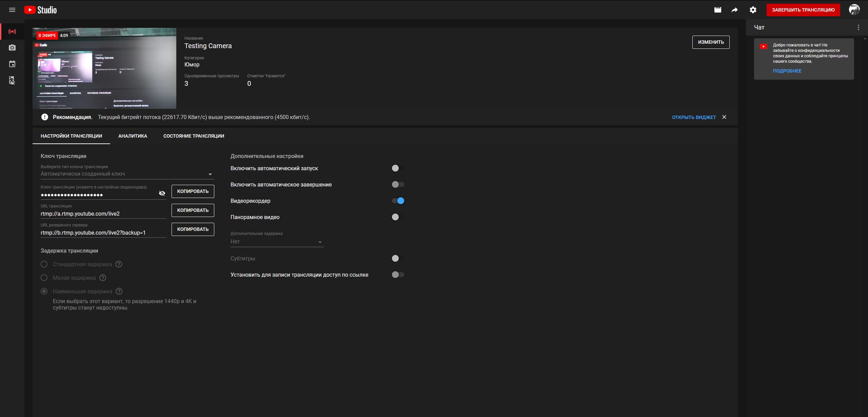
Task: Open the hamburger navigation menu
Action: [12, 10]
